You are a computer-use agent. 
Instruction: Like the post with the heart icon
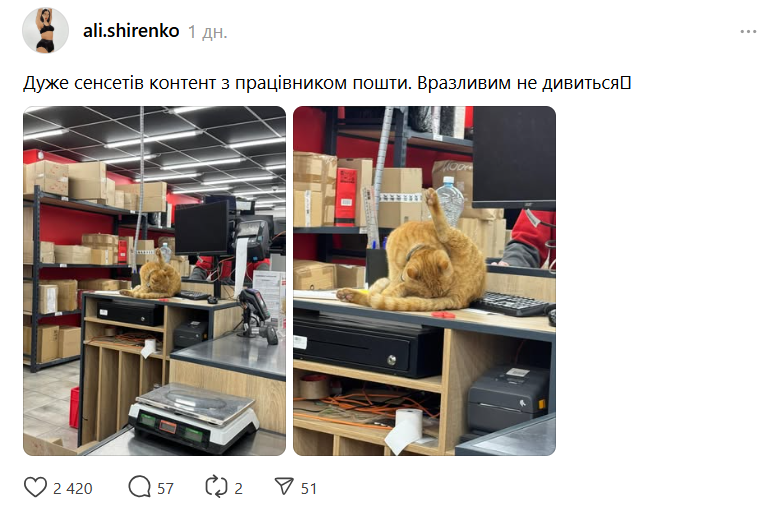coord(35,487)
